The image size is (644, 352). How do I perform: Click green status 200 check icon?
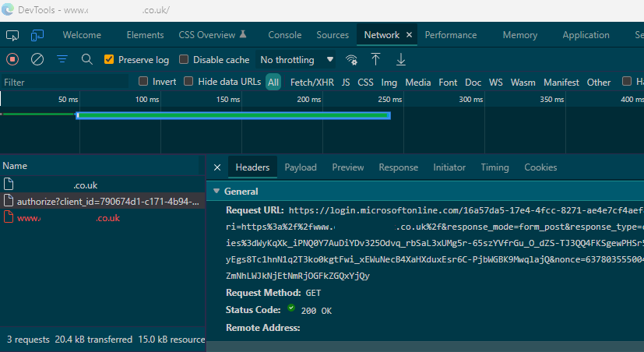(x=291, y=308)
